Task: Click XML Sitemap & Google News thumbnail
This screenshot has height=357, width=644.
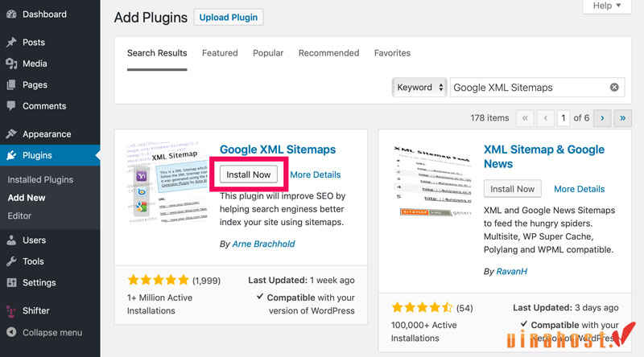Action: tap(431, 181)
